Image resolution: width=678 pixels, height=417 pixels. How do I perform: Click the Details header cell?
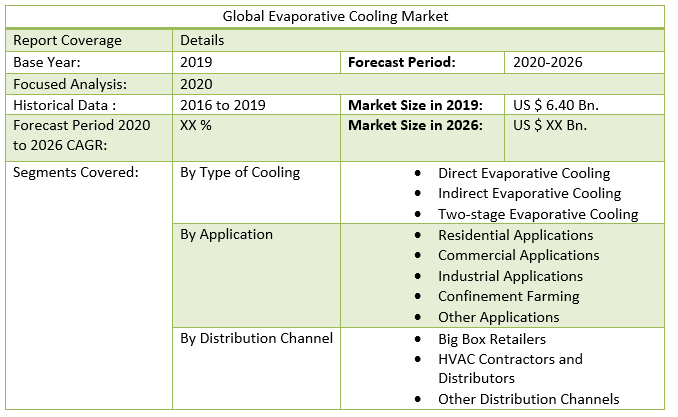202,40
